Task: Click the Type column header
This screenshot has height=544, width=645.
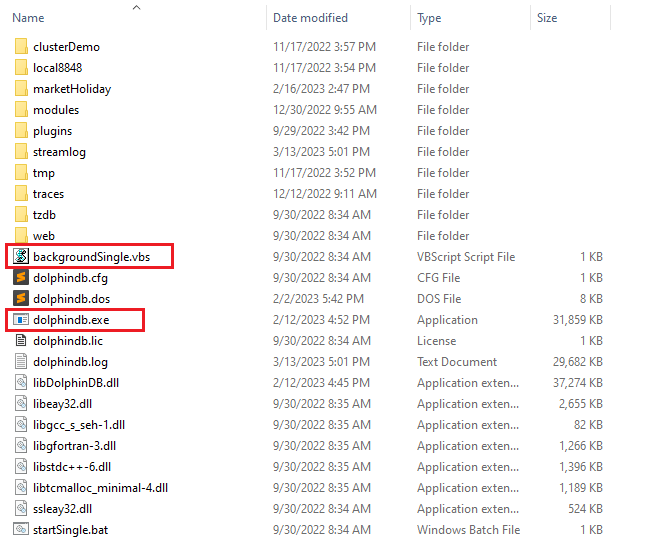Action: pyautogui.click(x=429, y=18)
